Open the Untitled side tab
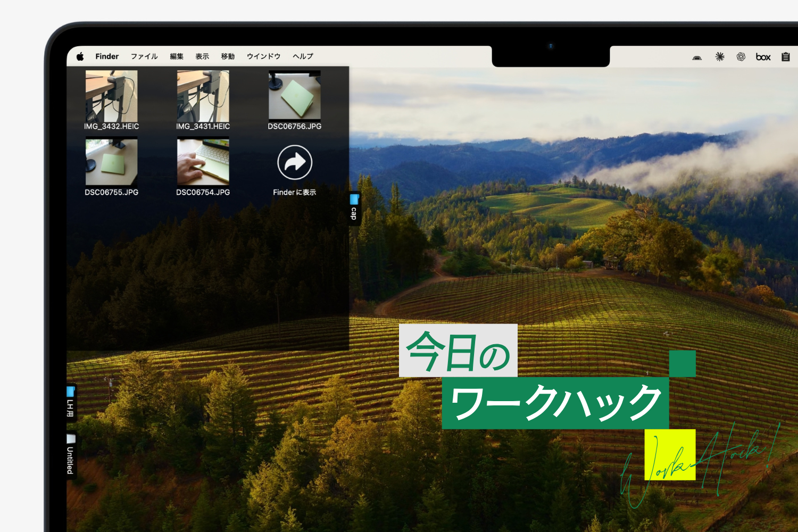Viewport: 798px width, 532px height. [71, 455]
